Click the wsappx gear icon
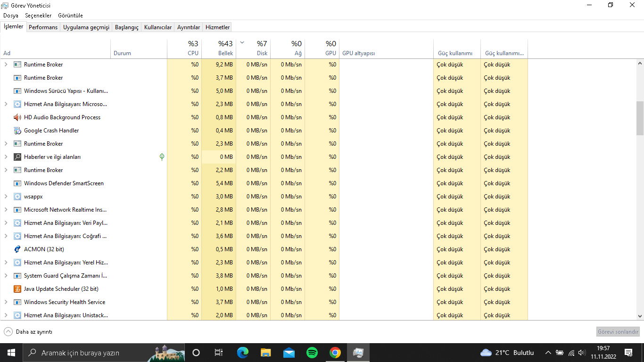The width and height of the screenshot is (644, 362). click(x=17, y=197)
